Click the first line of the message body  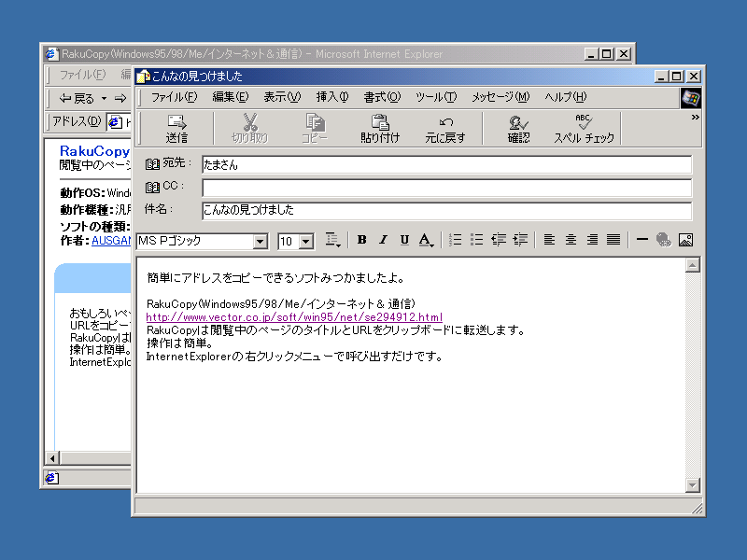click(275, 277)
